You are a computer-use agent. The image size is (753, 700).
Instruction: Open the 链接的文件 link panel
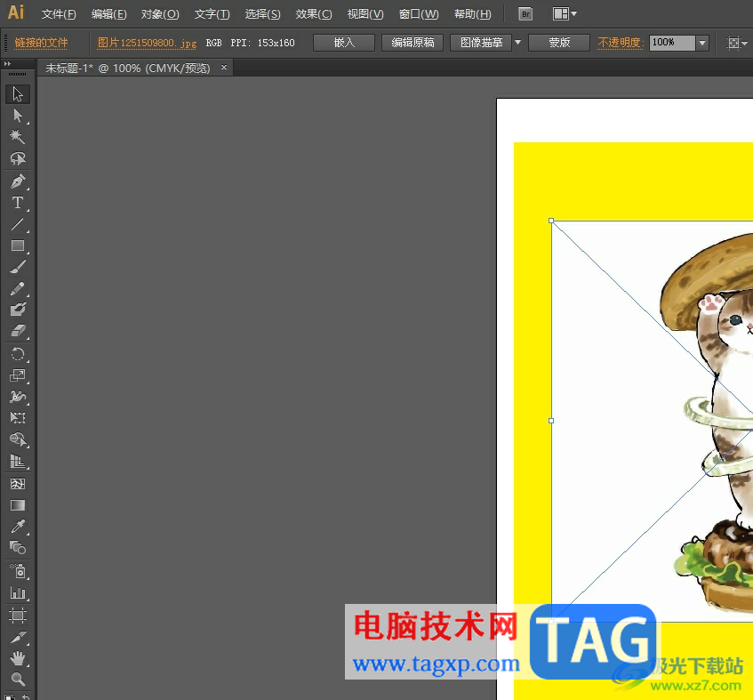click(41, 43)
